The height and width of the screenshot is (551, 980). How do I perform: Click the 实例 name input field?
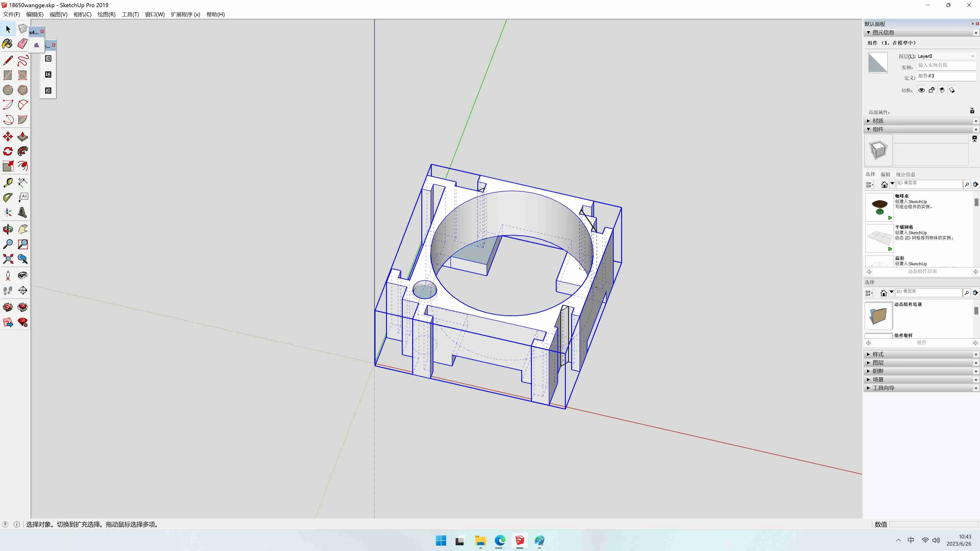tap(946, 65)
